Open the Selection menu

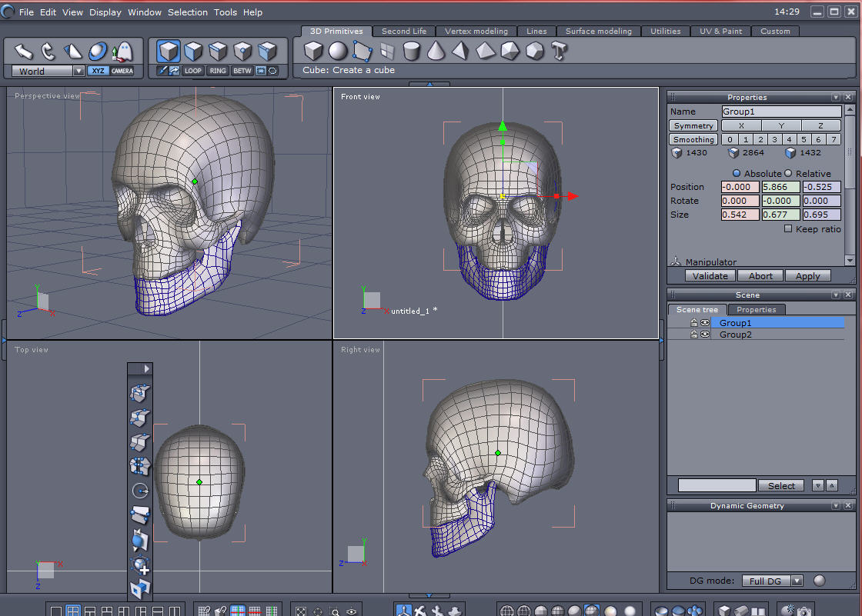point(188,12)
